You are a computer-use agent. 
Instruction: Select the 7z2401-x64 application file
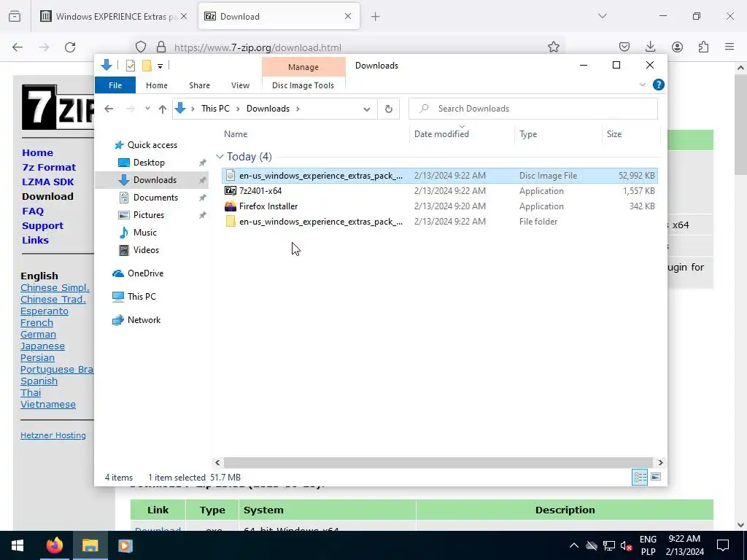[439, 191]
